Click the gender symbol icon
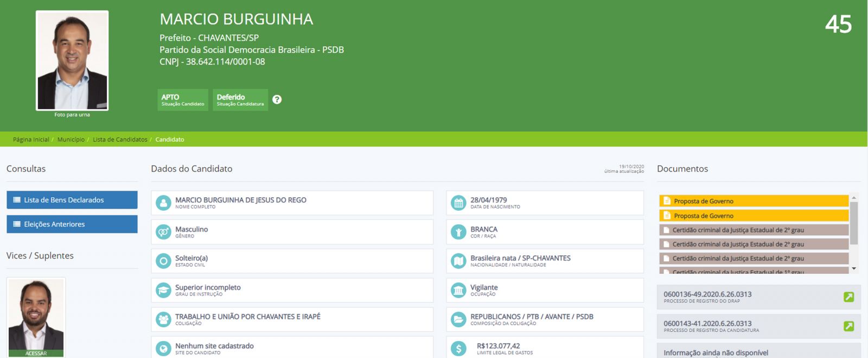Viewport: 868px width, 358px height. 163,232
